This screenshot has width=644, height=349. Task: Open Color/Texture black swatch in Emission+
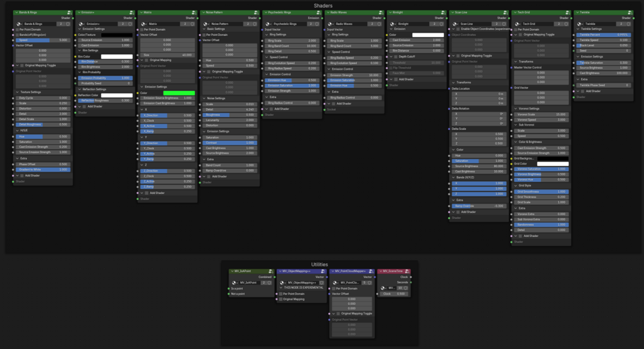coord(117,35)
